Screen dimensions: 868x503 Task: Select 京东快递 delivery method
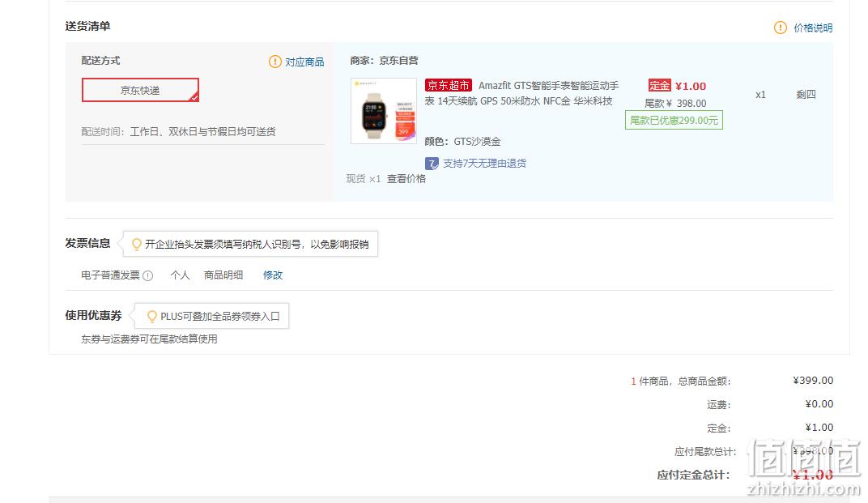pos(140,90)
